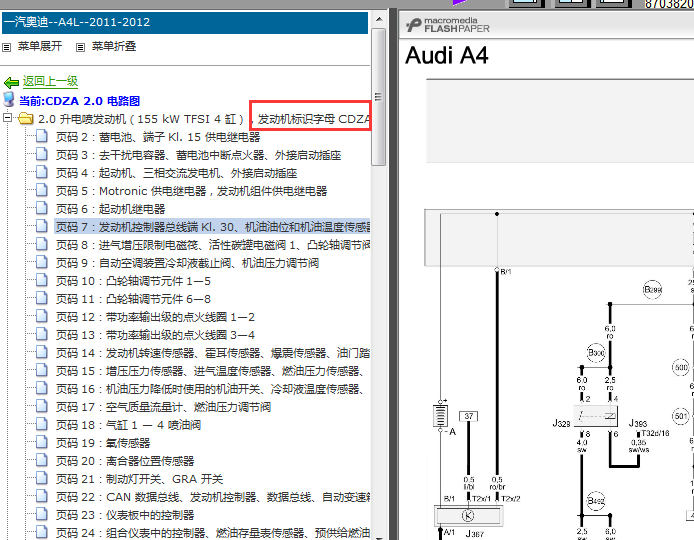Viewport: 694px width, 540px height.
Task: Click the J367 component label in diagram
Action: click(475, 534)
